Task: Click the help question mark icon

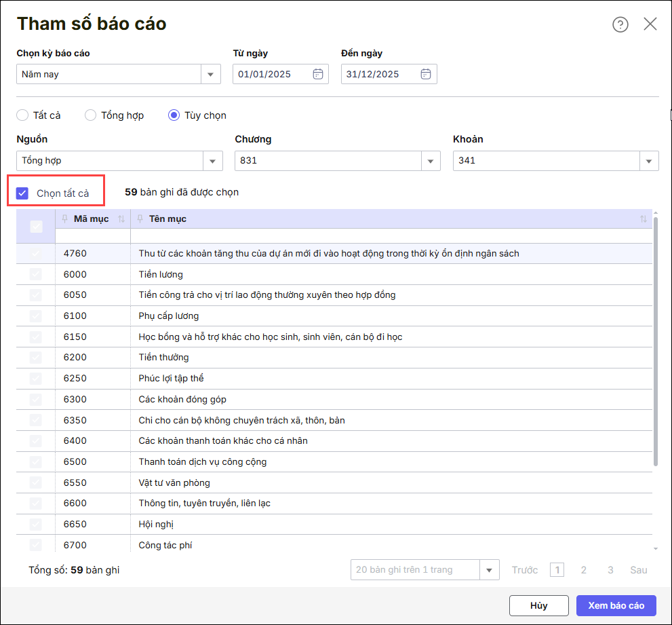Action: (x=620, y=24)
